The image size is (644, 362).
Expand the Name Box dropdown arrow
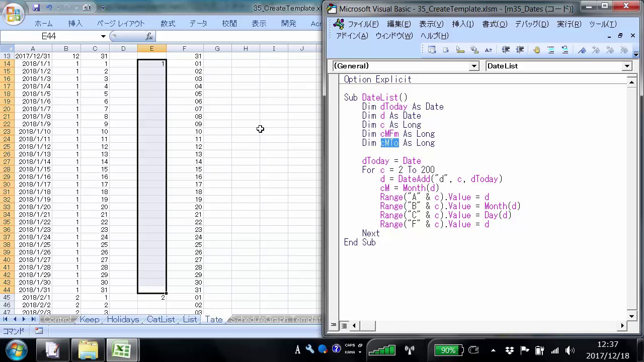click(103, 36)
